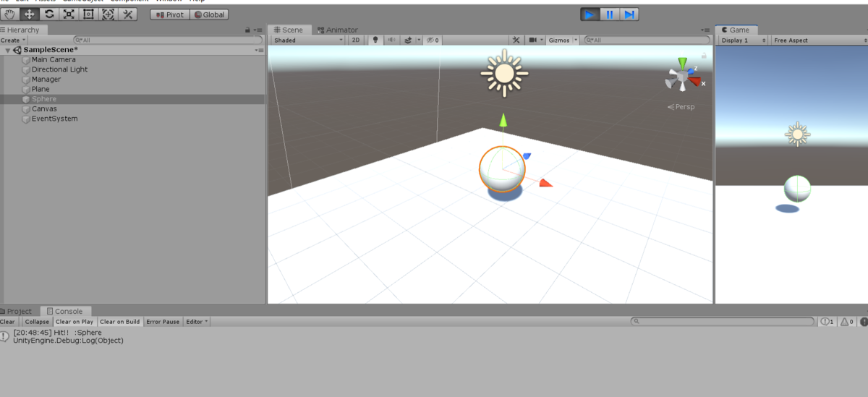Switch to the Project tab
Image resolution: width=868 pixels, height=397 pixels.
tap(17, 311)
